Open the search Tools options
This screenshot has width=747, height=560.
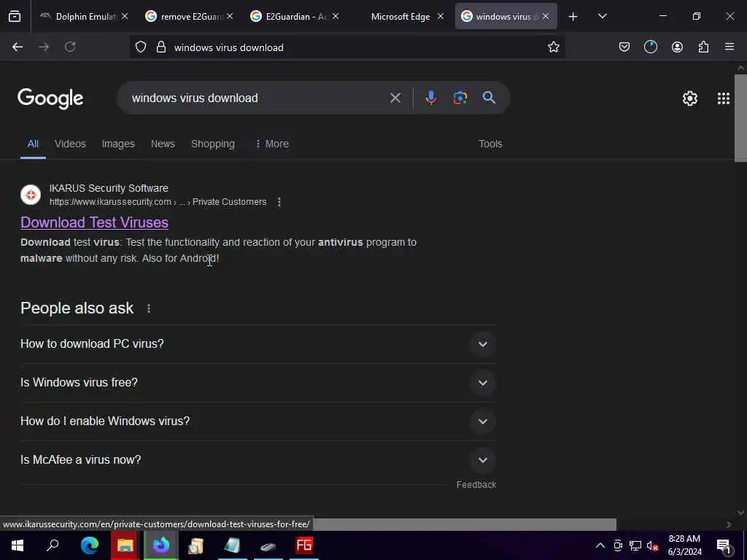click(x=490, y=144)
